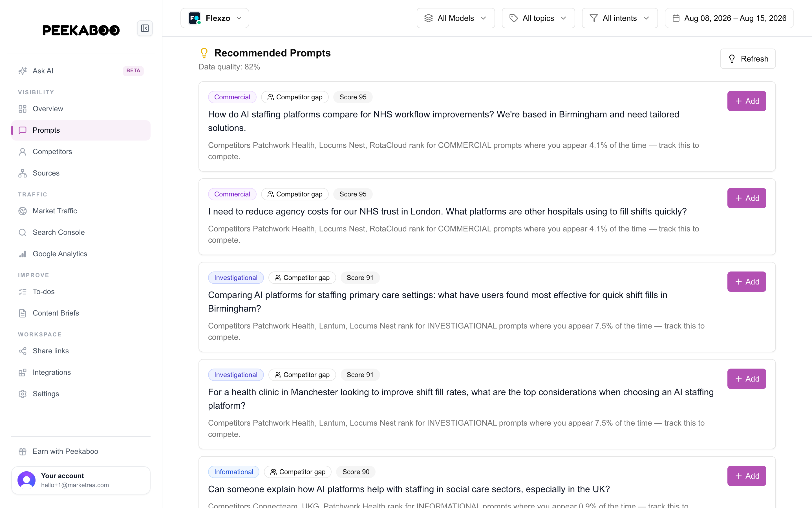
Task: Expand the All intents dropdown chevron
Action: pos(646,18)
